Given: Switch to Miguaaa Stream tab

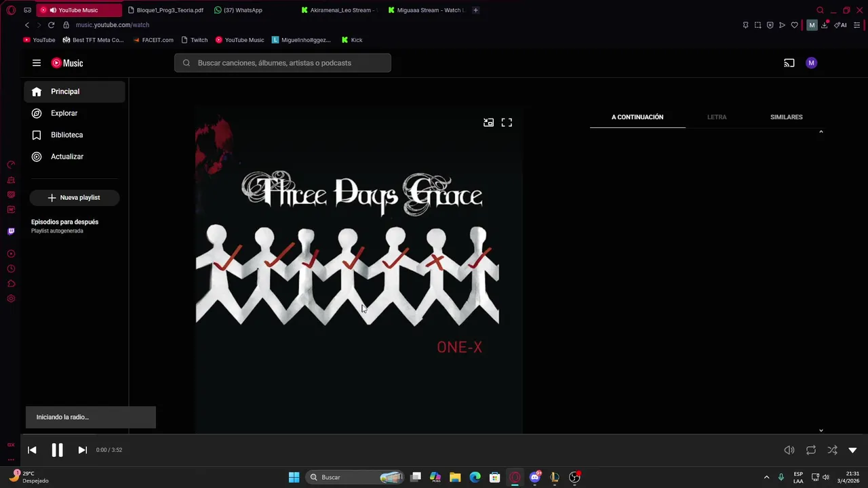Looking at the screenshot, I should pos(426,10).
